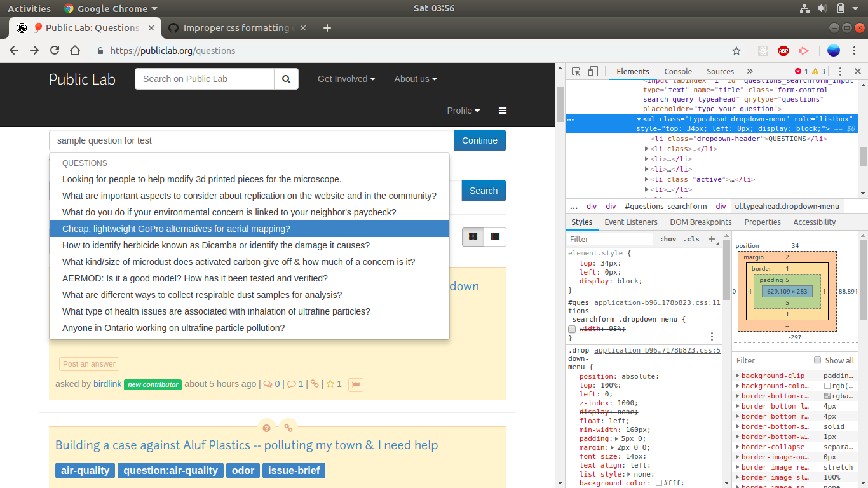This screenshot has height=488, width=868.
Task: Click the search magnifier on Public Lab
Action: pyautogui.click(x=286, y=79)
